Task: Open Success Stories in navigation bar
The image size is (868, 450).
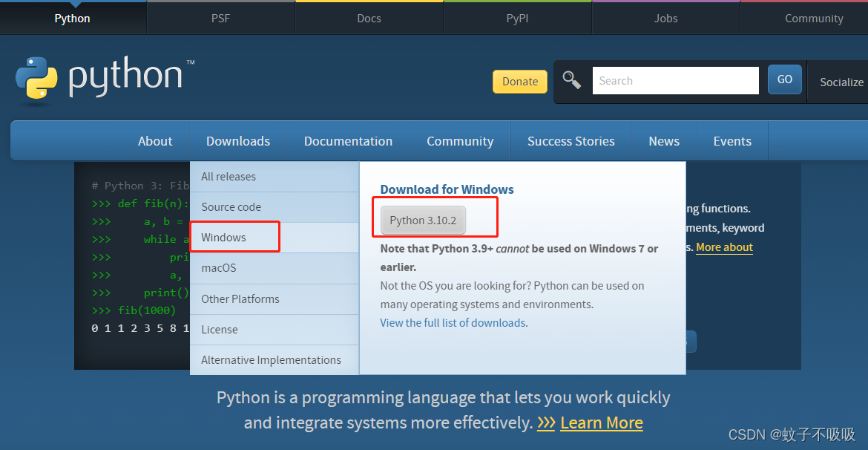Action: tap(571, 141)
